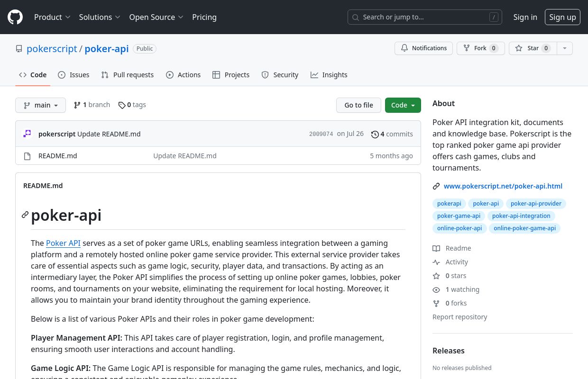Expand the Solutions menu
This screenshot has width=588, height=379.
(x=100, y=17)
